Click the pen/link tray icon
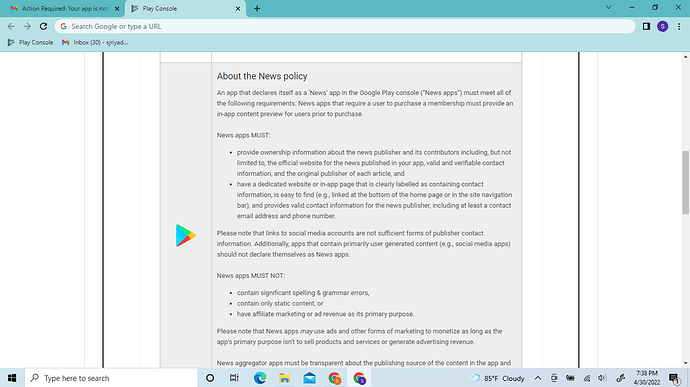690x387 pixels. 620,378
